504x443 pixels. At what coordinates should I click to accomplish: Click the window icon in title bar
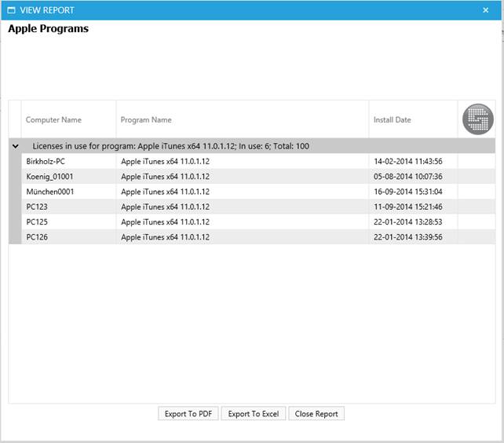tap(12, 10)
